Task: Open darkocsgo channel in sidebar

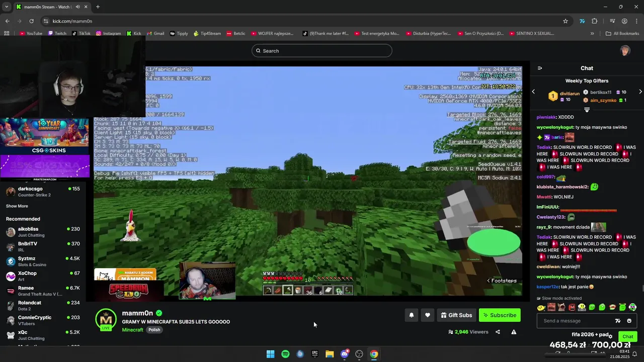Action: click(x=43, y=192)
